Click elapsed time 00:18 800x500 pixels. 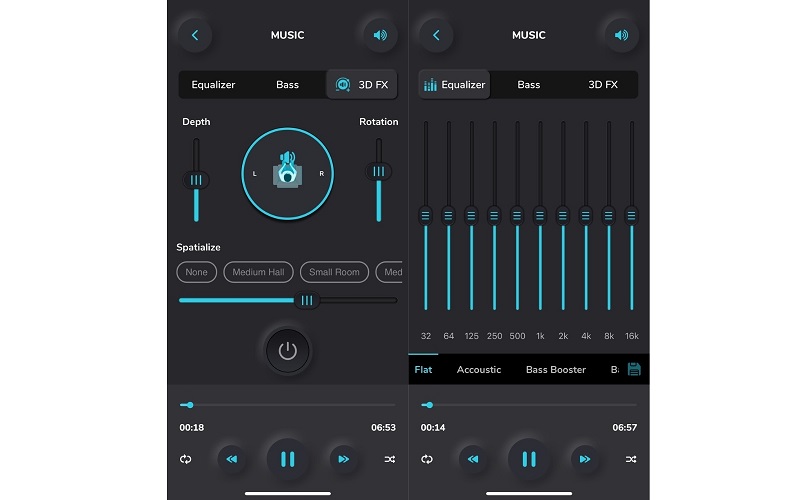[x=191, y=428]
